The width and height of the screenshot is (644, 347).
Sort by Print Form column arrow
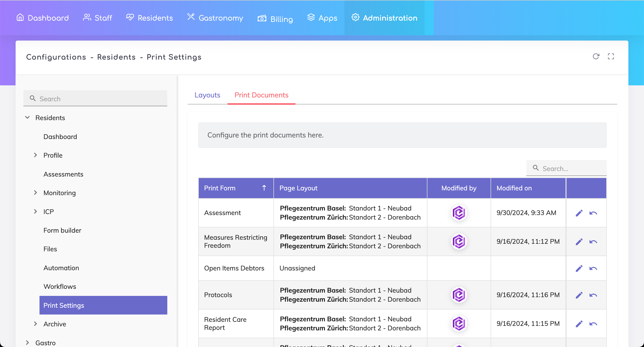(264, 188)
